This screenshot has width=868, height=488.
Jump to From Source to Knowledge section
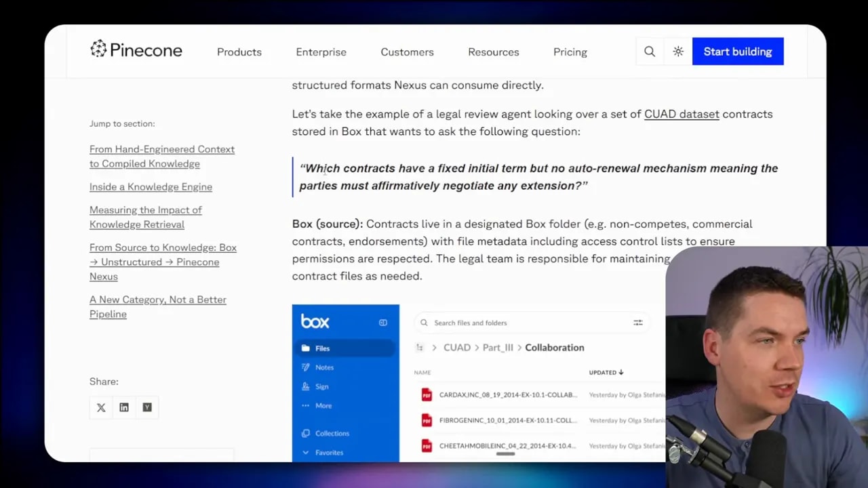[x=163, y=262]
